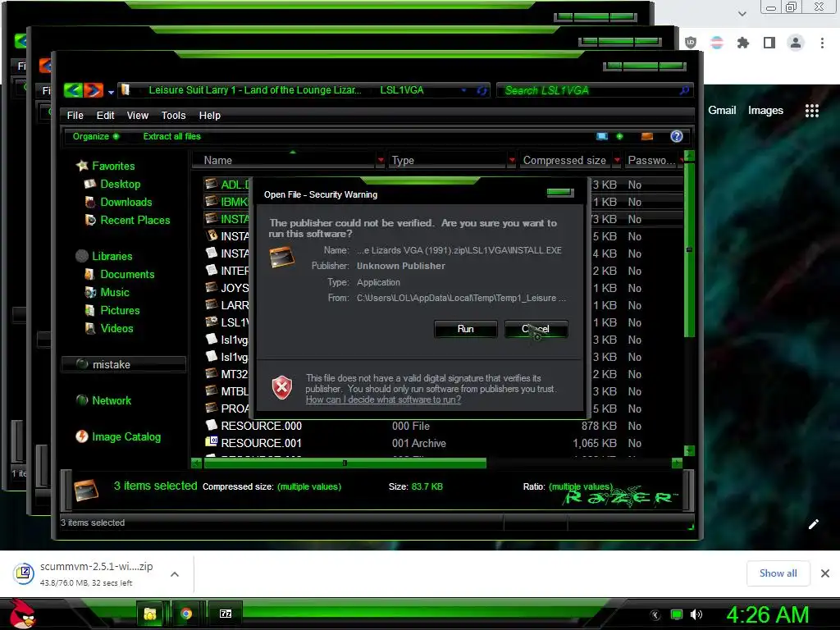Expand the address bar history dropdown
This screenshot has height=630, width=840.
tap(463, 90)
